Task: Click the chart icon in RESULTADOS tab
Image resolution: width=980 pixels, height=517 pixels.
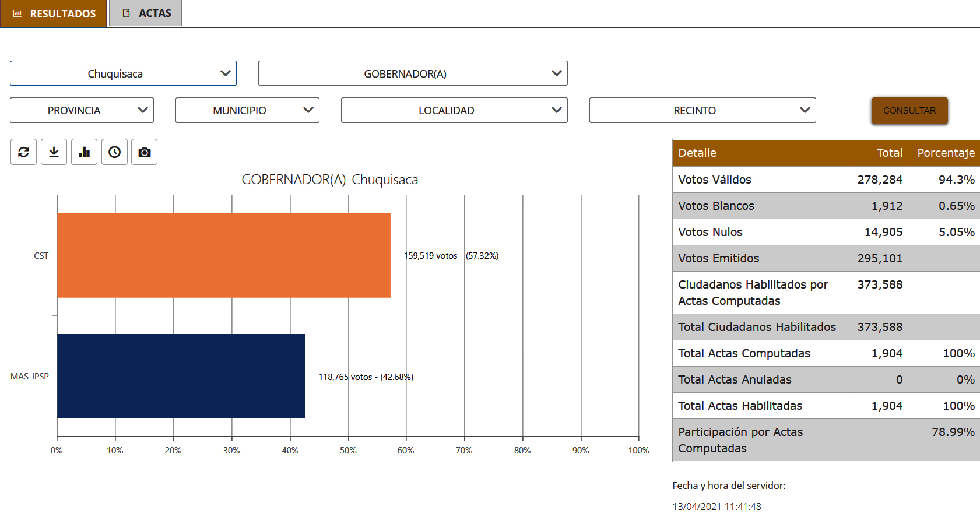Action: 17,13
